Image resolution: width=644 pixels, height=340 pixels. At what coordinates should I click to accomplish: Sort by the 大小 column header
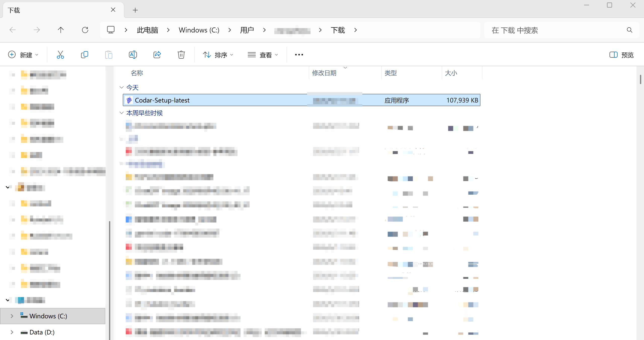(x=451, y=73)
